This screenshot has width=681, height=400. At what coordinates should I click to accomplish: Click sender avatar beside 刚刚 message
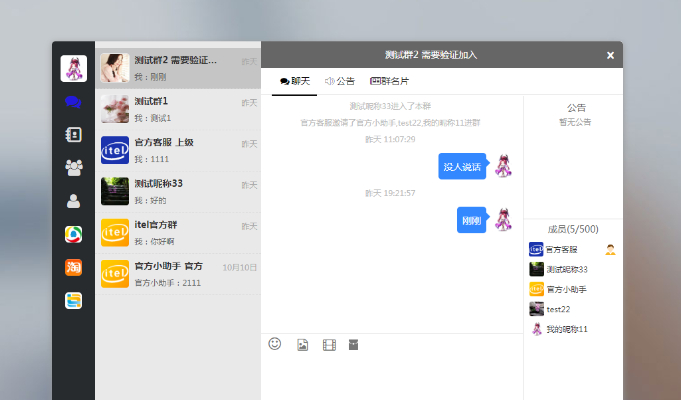point(503,220)
